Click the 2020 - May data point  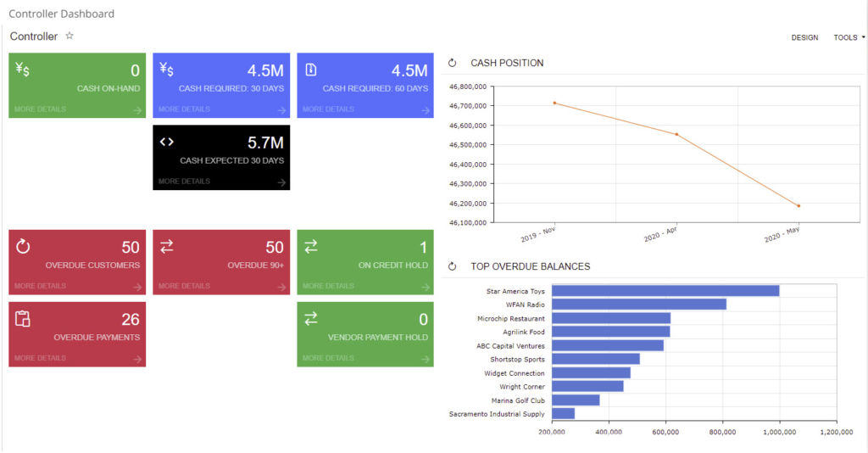pyautogui.click(x=798, y=206)
